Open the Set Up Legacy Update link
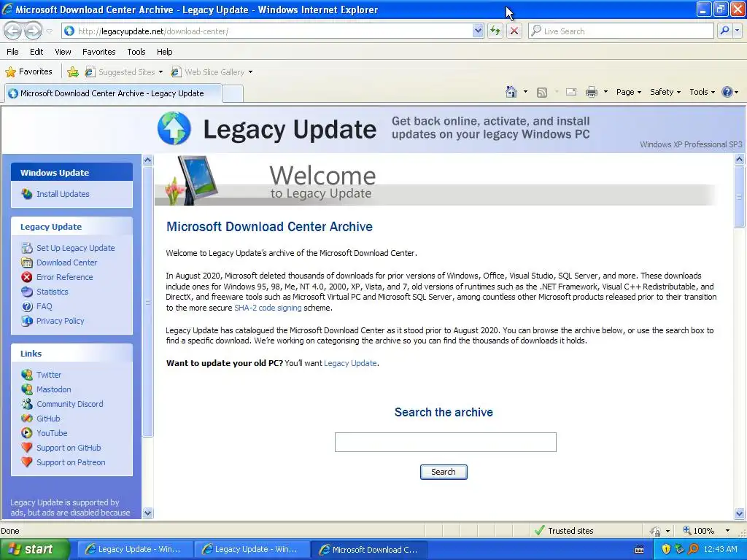The width and height of the screenshot is (747, 560). (75, 248)
